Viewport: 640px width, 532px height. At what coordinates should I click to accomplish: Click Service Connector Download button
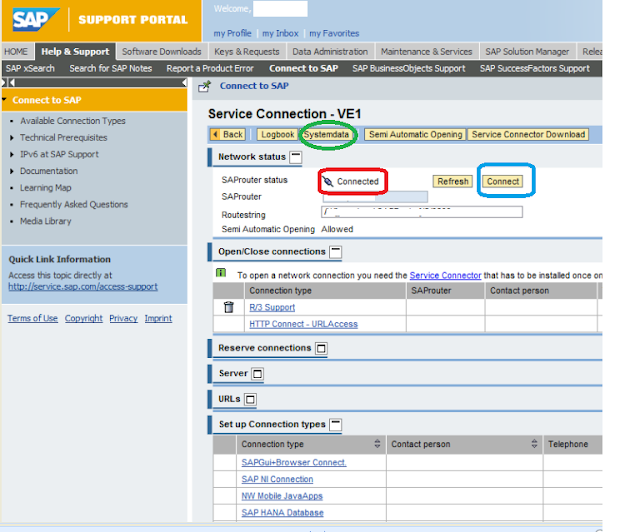(528, 134)
